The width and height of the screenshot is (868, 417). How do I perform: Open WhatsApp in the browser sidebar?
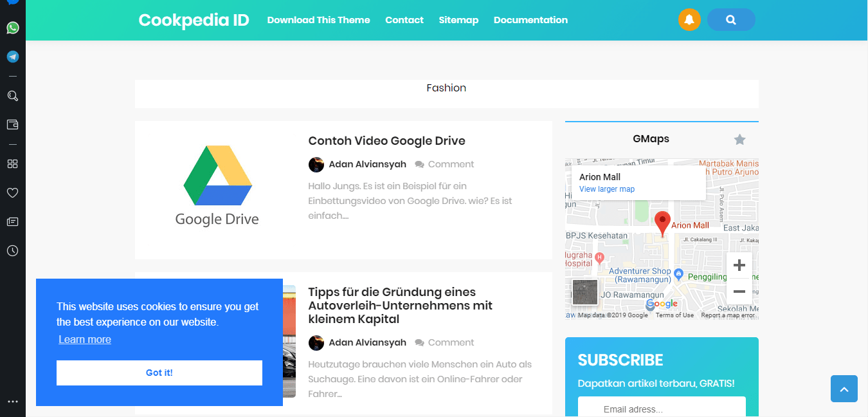tap(13, 28)
